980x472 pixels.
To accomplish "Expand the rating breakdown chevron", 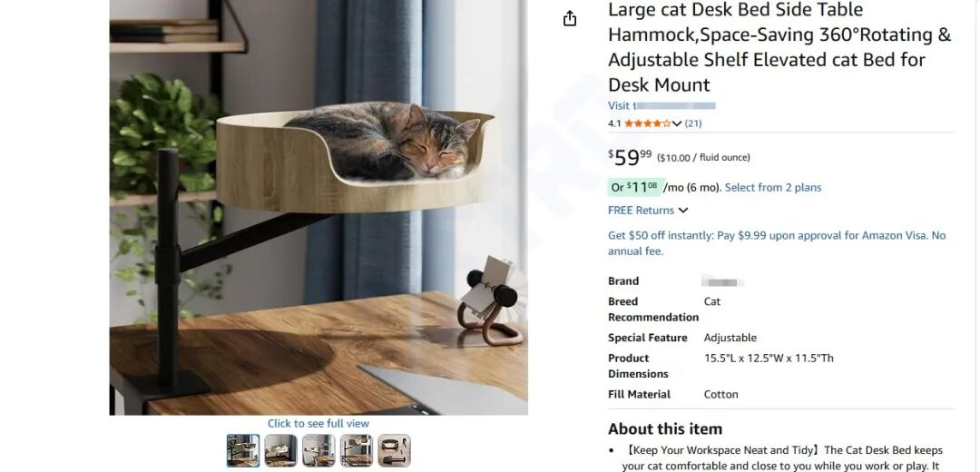I will [x=677, y=123].
